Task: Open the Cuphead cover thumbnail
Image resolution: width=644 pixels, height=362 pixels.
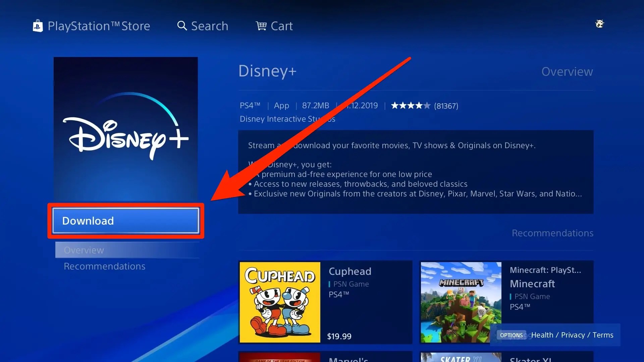Action: pyautogui.click(x=280, y=302)
